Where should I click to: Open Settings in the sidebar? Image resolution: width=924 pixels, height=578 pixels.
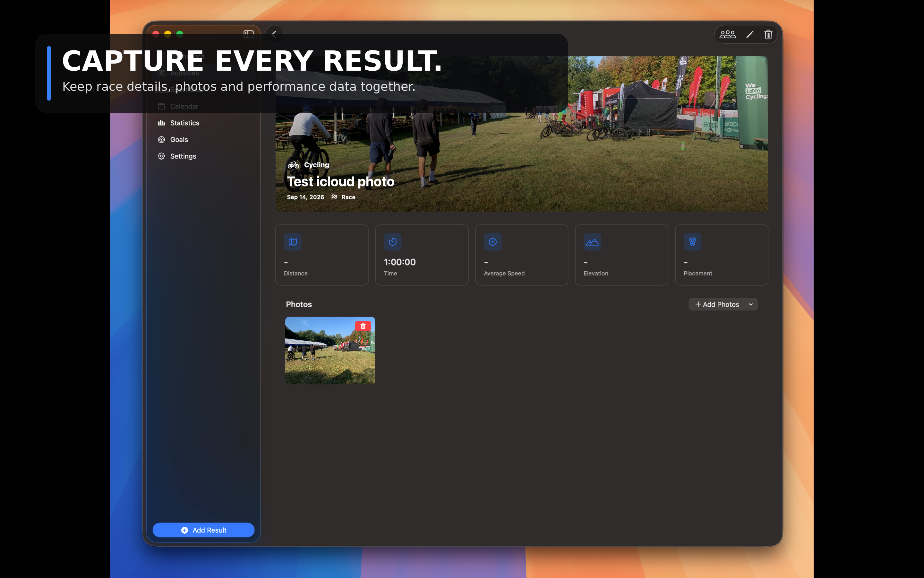(203, 156)
